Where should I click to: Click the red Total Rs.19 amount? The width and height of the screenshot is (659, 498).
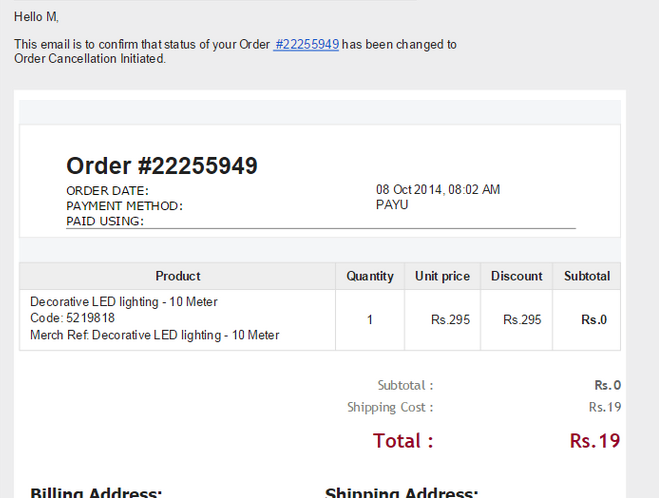pos(595,441)
